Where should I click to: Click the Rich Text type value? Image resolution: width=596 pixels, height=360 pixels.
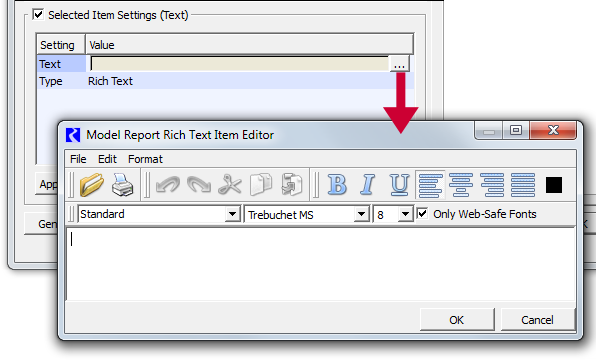(110, 81)
